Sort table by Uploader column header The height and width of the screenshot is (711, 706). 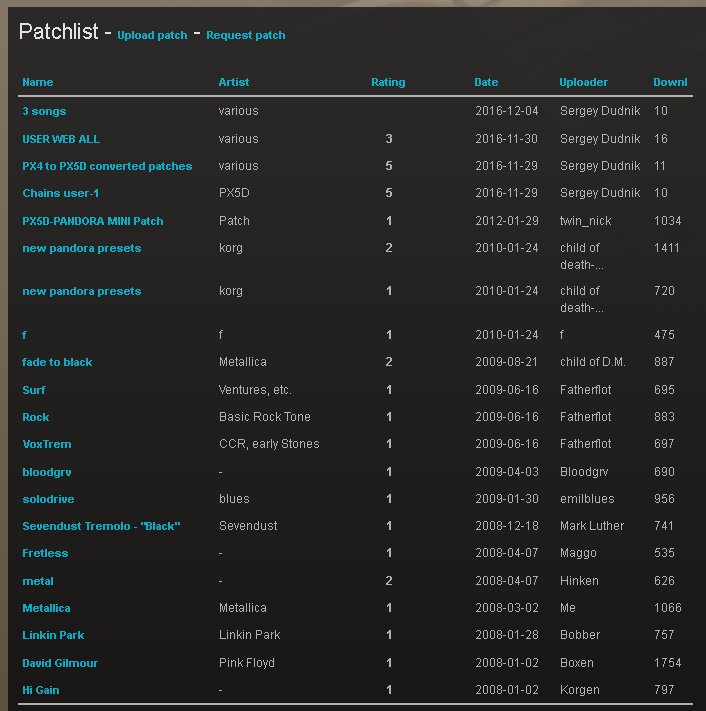[583, 82]
